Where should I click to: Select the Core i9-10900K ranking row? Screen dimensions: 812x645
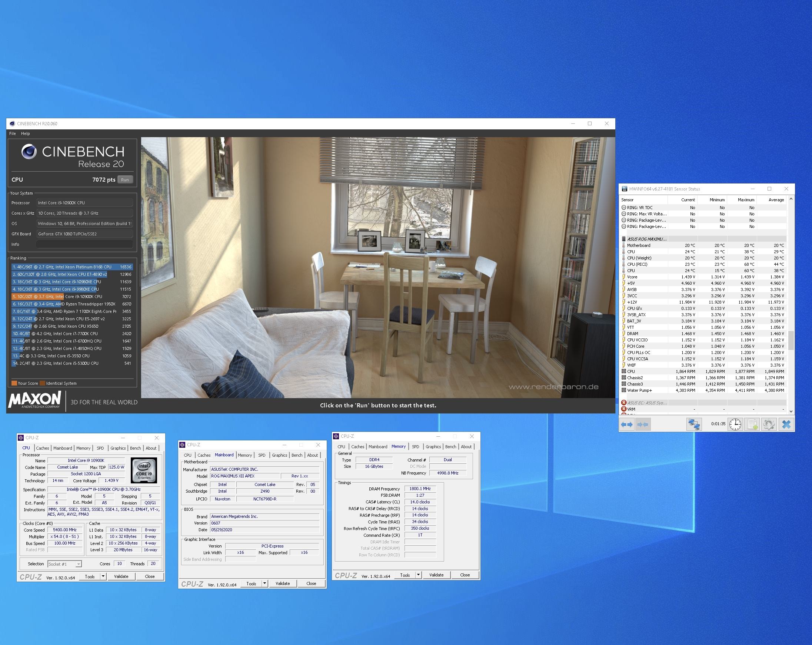72,297
